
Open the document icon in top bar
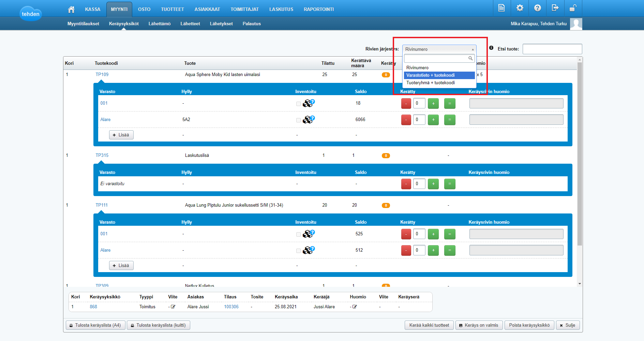click(501, 8)
